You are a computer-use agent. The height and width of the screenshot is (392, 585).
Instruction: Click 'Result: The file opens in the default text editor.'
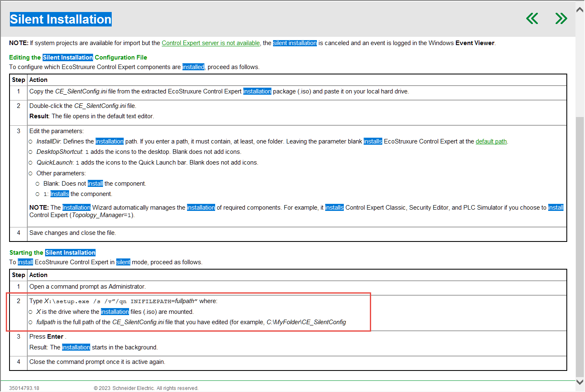coord(91,116)
